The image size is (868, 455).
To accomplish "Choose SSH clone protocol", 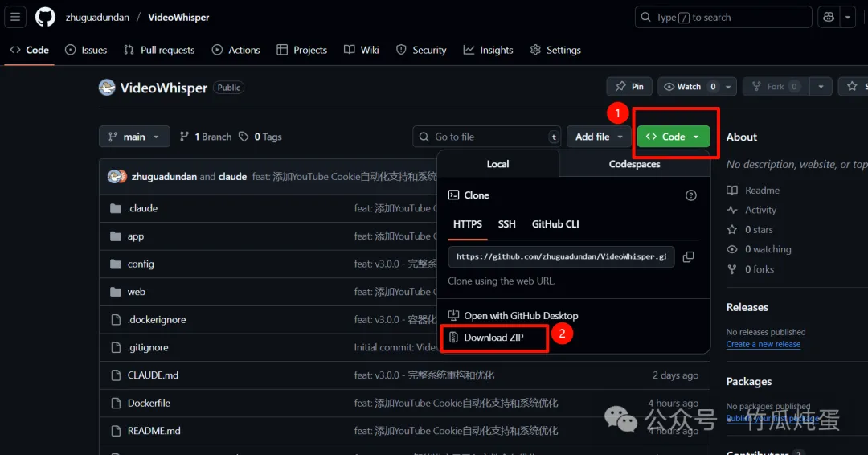I will point(506,224).
